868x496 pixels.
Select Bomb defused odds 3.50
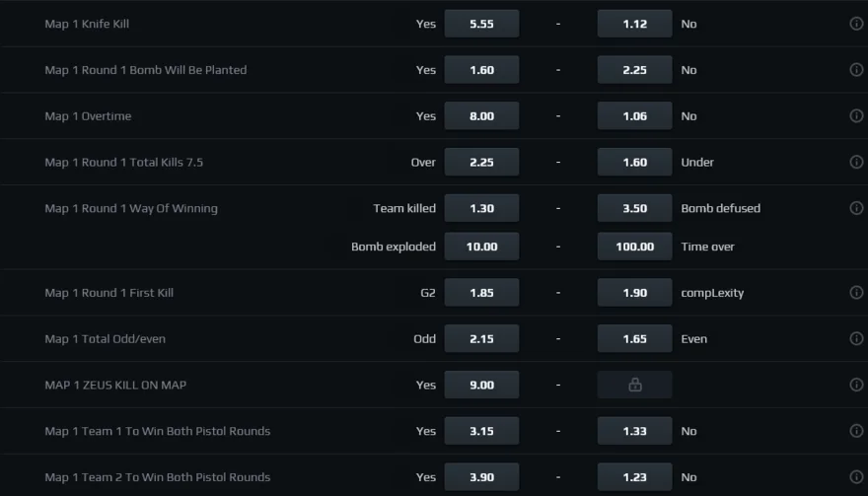coord(634,208)
